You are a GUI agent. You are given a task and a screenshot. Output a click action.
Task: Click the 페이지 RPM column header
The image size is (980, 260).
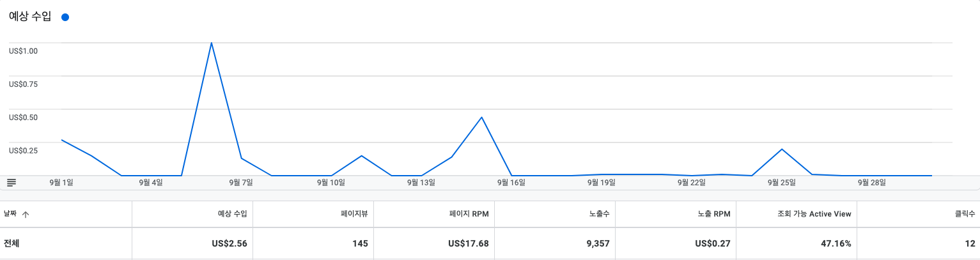point(469,214)
